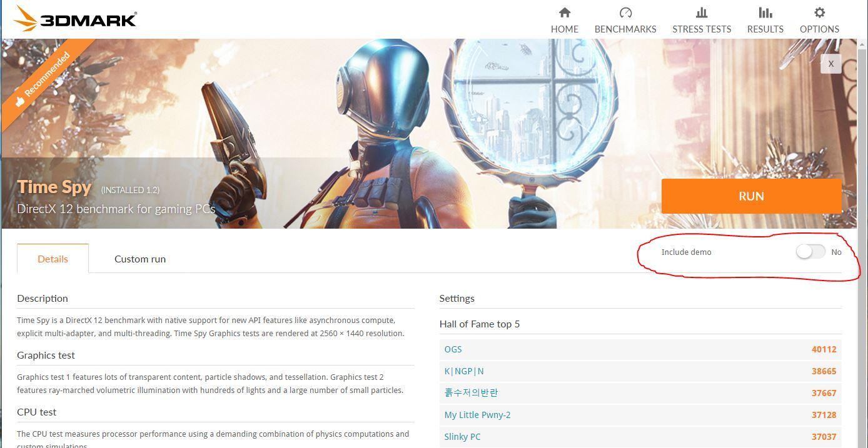Screen dimensions: 868x448
Task: Click the DirectX 12 benchmark subtitle
Action: coord(116,209)
